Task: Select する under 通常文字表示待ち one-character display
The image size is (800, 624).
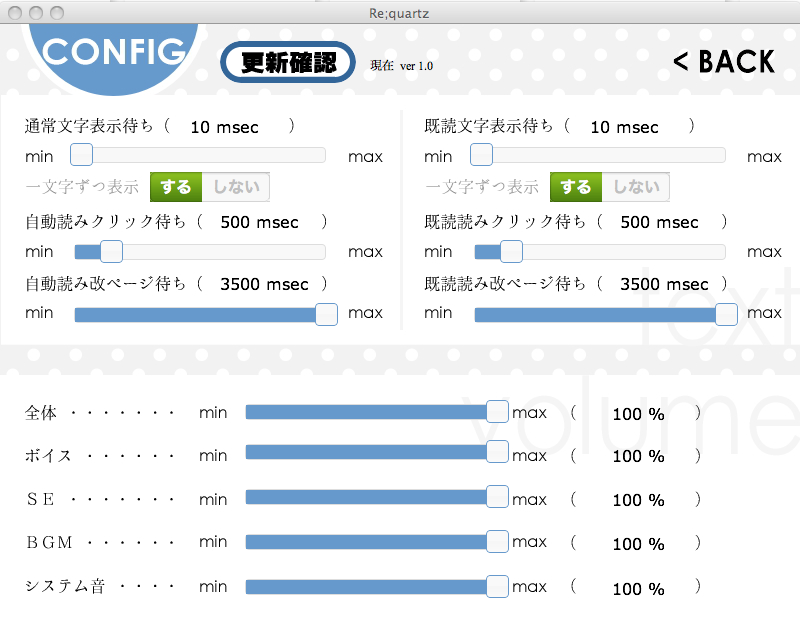Action: point(176,187)
